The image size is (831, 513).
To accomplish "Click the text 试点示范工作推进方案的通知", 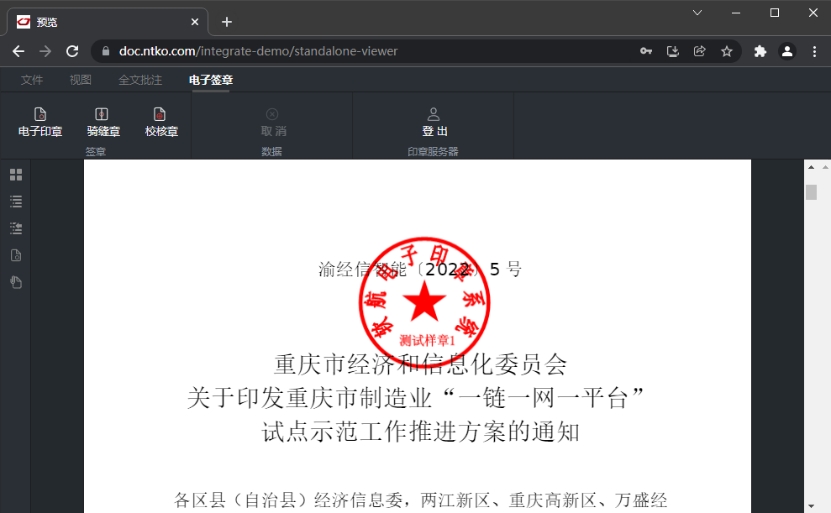I will point(420,431).
